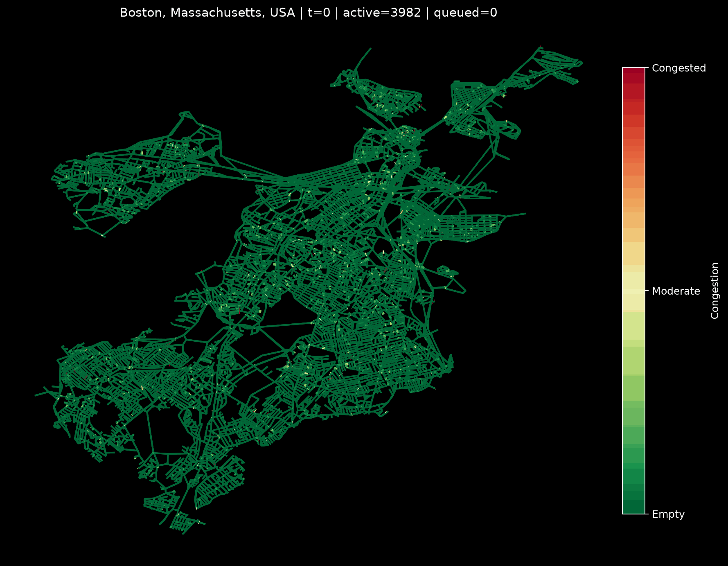The width and height of the screenshot is (728, 566).
Task: Click the vertical 'Congestion' colorbar axis label
Action: click(x=715, y=291)
